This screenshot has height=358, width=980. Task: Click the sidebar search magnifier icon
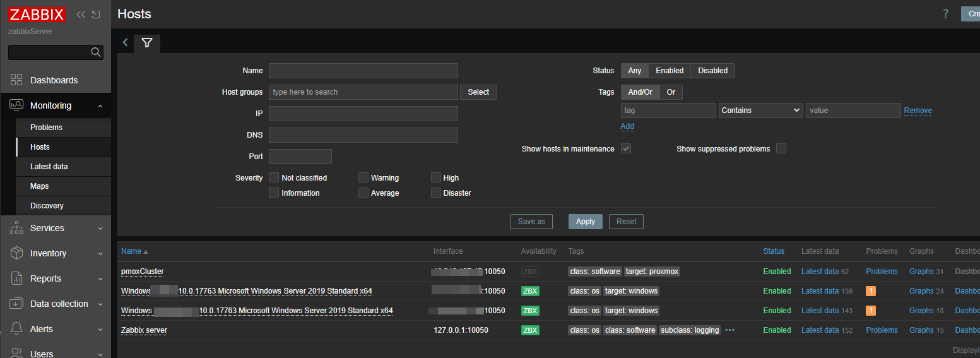coord(96,52)
